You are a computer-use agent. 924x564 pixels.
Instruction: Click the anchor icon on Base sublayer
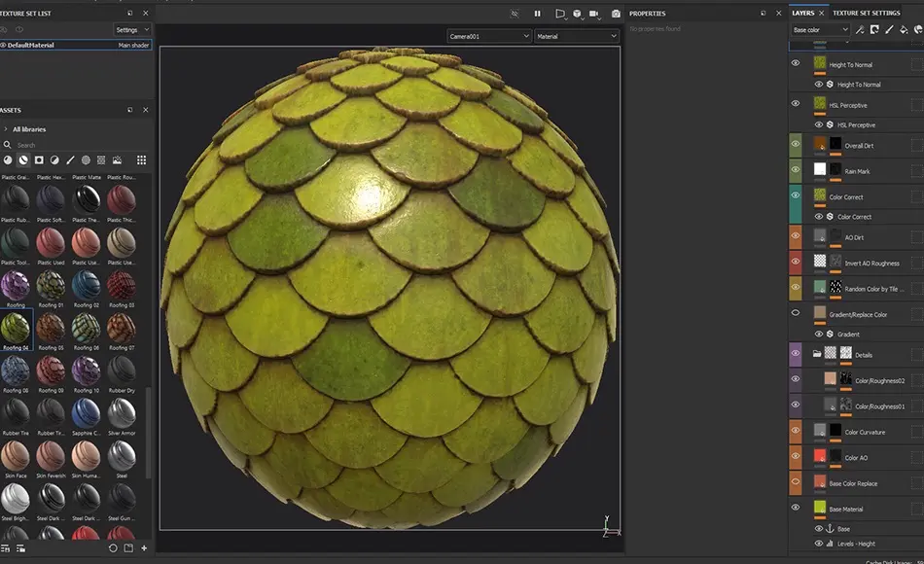pos(830,529)
